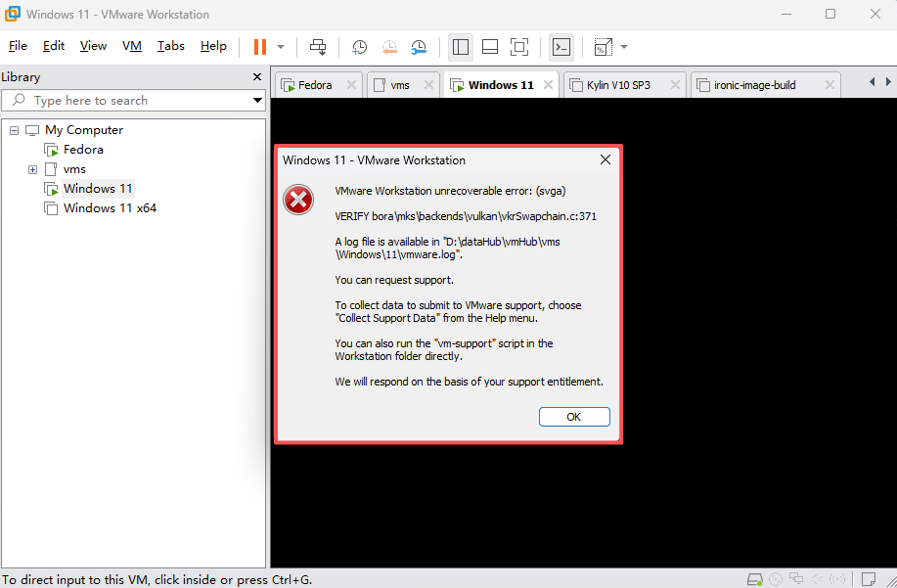Expand the vms folder node
The image size is (897, 588).
32,169
